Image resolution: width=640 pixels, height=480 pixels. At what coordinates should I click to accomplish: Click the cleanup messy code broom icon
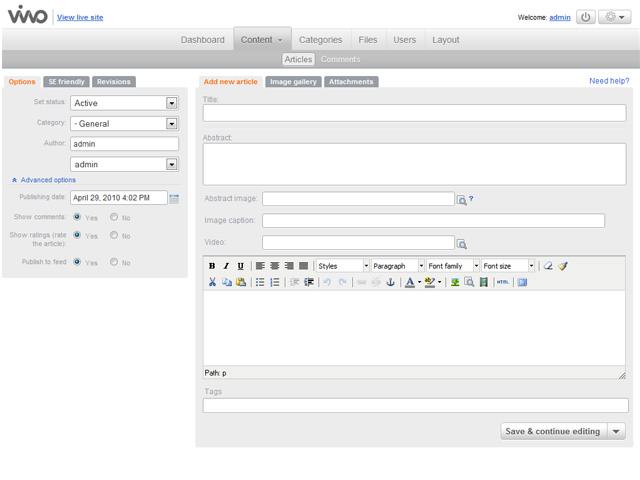[563, 266]
